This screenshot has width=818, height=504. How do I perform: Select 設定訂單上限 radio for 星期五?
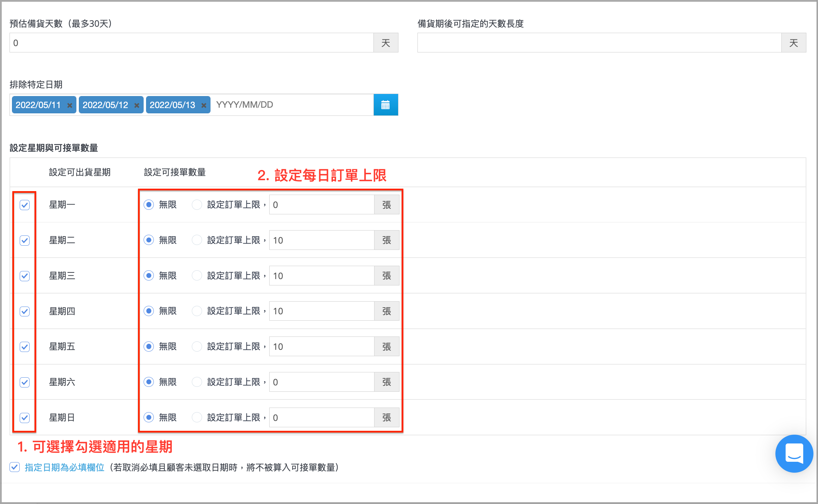tap(197, 346)
